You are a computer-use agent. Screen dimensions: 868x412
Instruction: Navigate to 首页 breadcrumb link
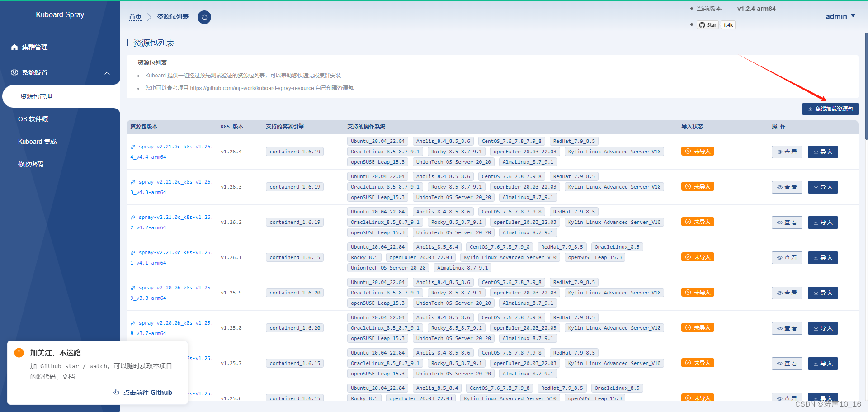pos(135,17)
